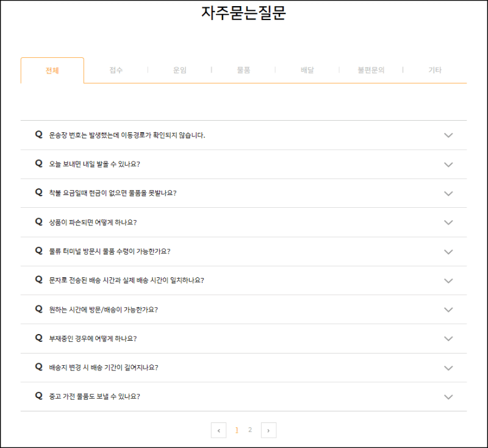This screenshot has width=488, height=448.
Task: Click the Q icon beside 상품이 파손되면 어떻게 하나요
Action: tap(38, 222)
